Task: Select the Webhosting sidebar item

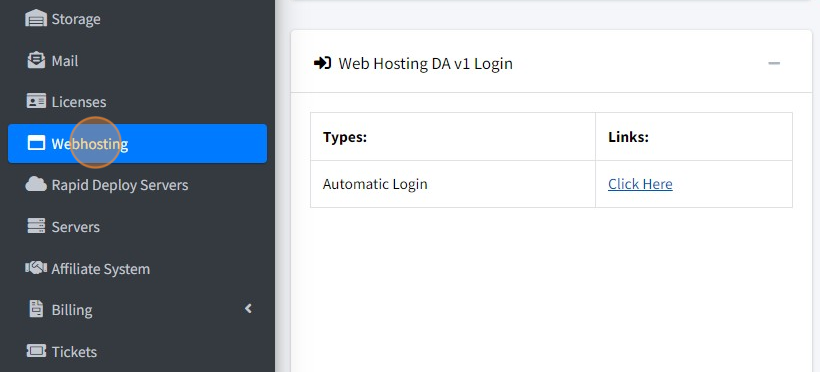Action: pyautogui.click(x=138, y=143)
